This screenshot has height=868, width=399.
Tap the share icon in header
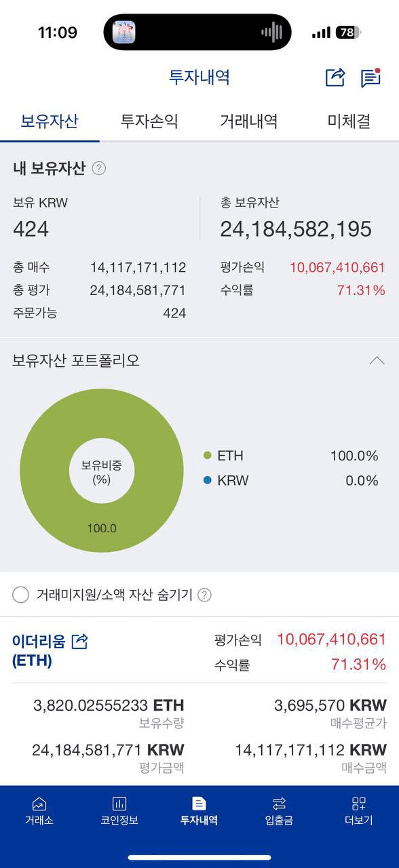click(x=335, y=77)
